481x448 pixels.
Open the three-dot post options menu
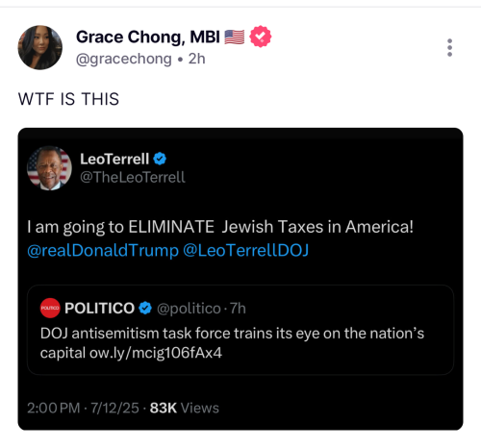[x=449, y=48]
